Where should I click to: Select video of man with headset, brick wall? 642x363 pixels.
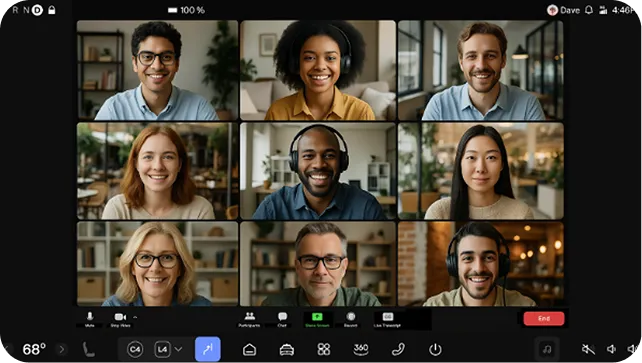(481, 264)
